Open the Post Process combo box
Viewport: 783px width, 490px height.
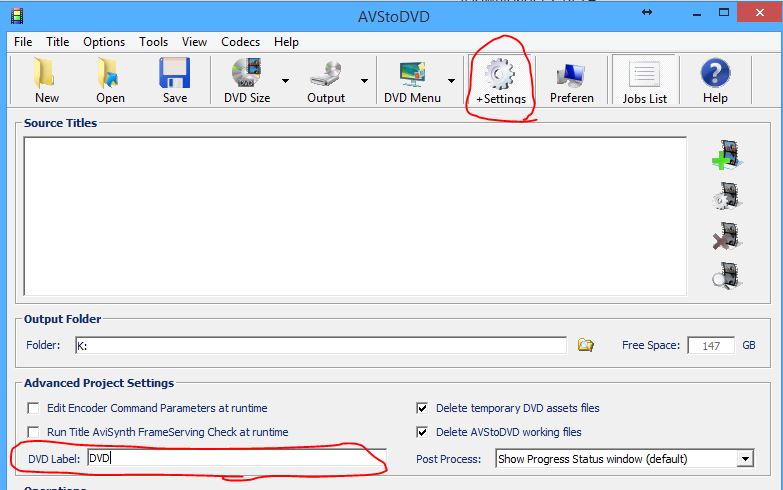coord(624,459)
